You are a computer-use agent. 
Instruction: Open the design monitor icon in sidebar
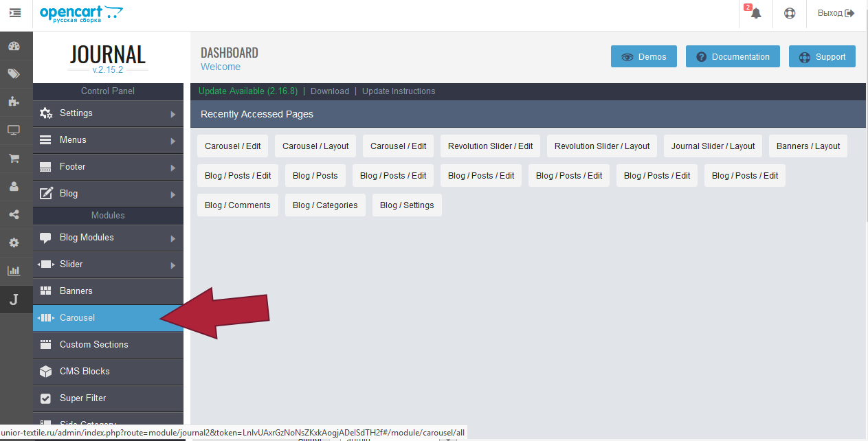[x=14, y=130]
